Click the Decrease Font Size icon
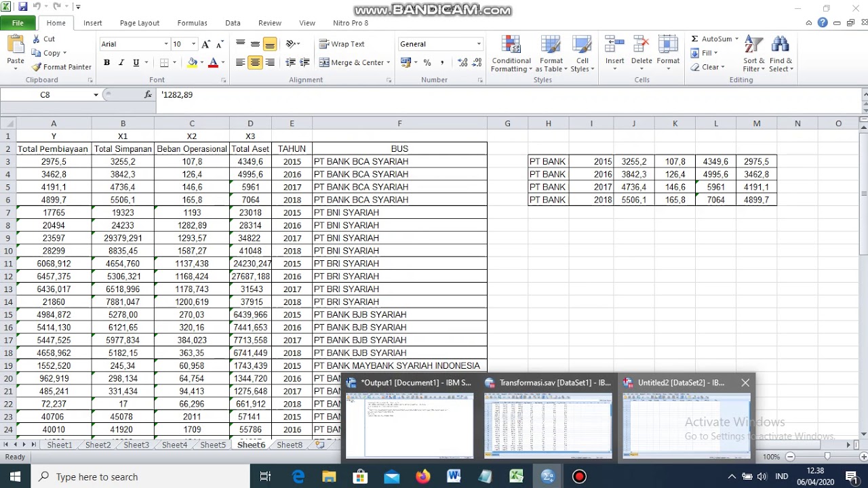The width and height of the screenshot is (868, 488). (218, 44)
